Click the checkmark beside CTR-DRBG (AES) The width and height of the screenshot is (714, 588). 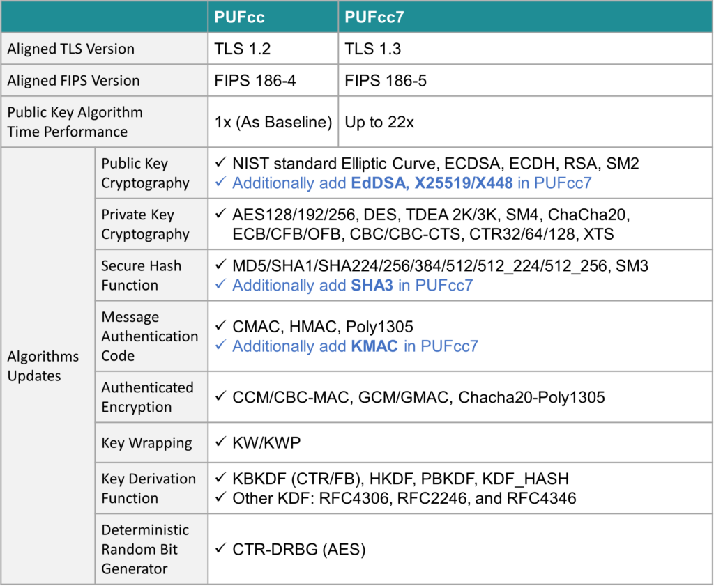(x=220, y=549)
